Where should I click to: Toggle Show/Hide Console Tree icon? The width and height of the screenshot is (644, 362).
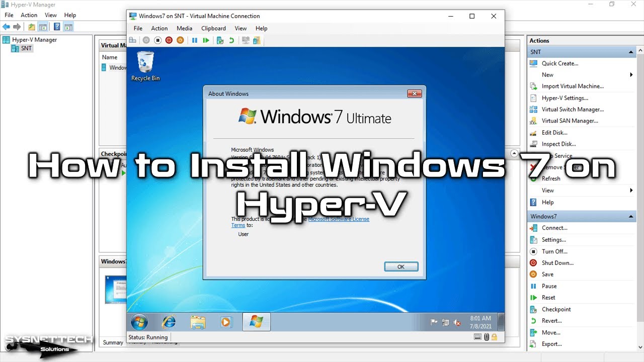click(43, 27)
